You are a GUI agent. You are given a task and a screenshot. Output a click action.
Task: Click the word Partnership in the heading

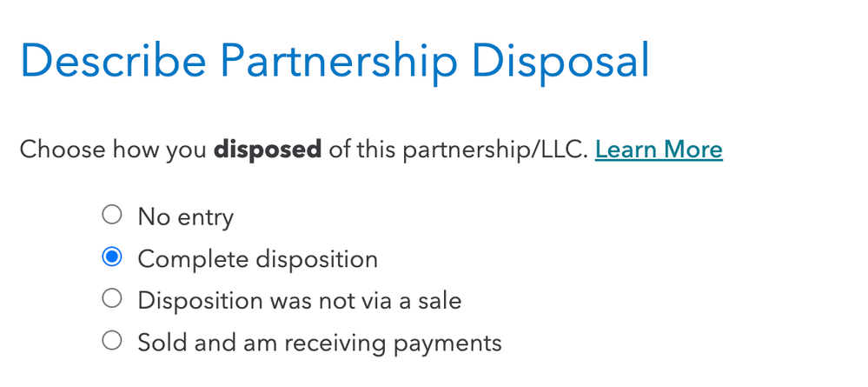click(x=339, y=61)
